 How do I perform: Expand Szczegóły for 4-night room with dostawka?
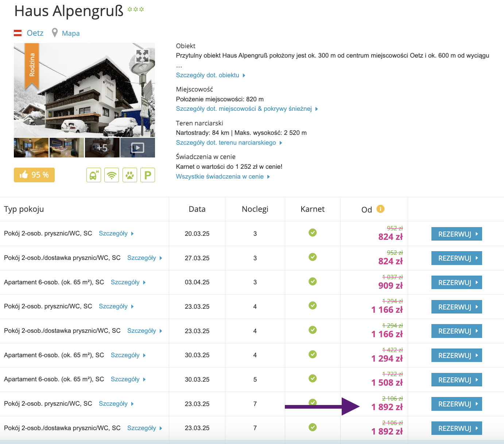(145, 331)
